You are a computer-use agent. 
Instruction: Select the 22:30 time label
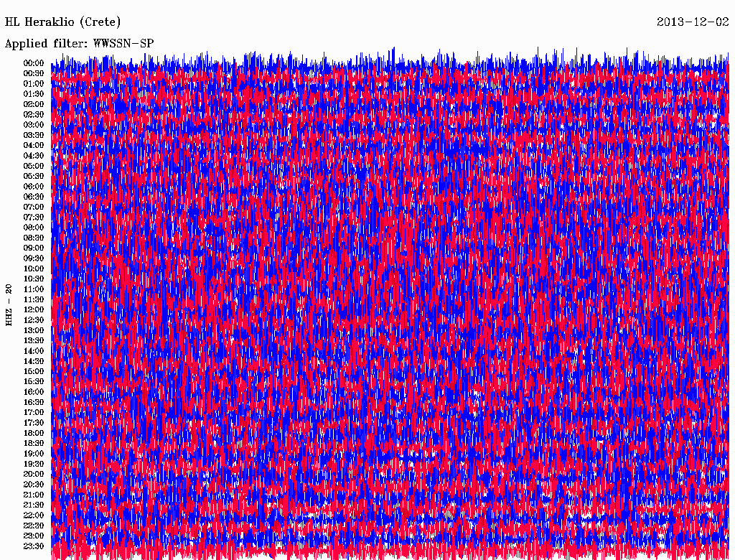[34, 526]
